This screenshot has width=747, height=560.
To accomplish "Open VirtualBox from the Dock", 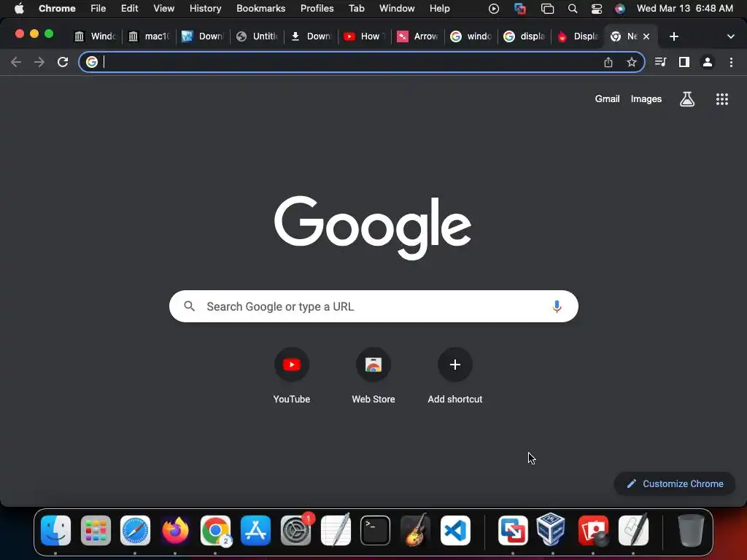I will 551,529.
